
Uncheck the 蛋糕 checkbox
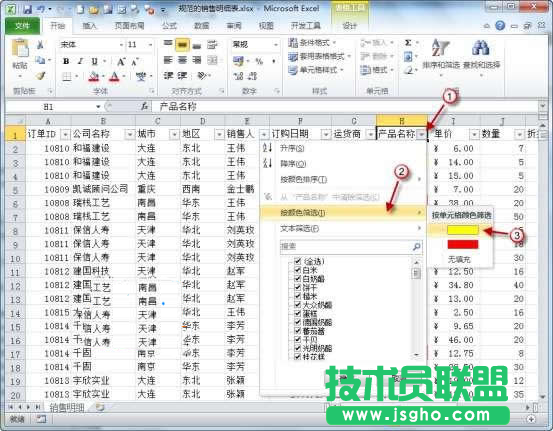click(x=297, y=313)
